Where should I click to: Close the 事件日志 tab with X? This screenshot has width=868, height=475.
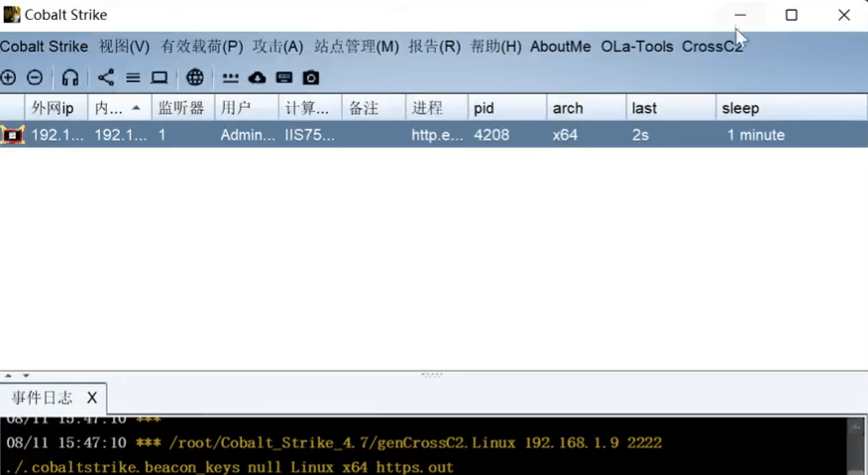92,398
